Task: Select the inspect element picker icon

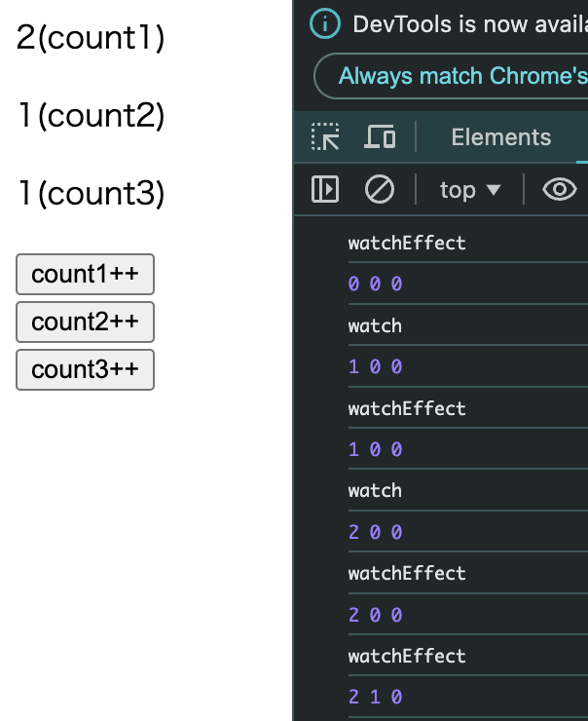Action: (325, 136)
